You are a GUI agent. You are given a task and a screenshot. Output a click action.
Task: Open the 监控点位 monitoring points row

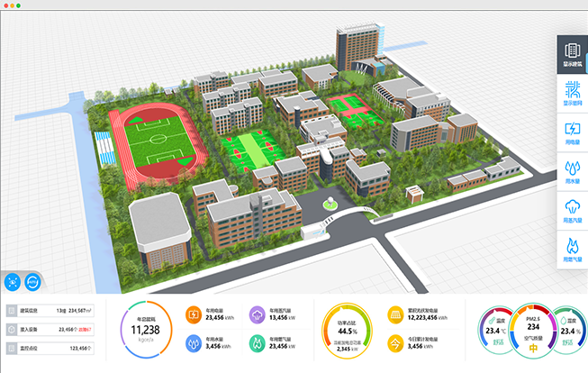coord(54,348)
